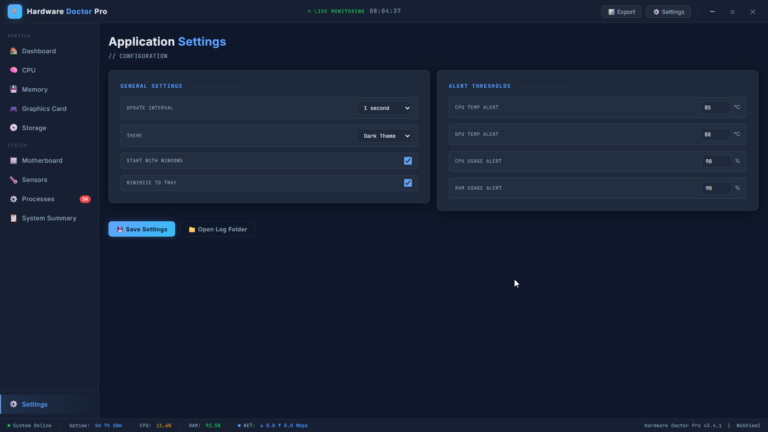
Task: Click the NET status indicator dot
Action: 239,426
